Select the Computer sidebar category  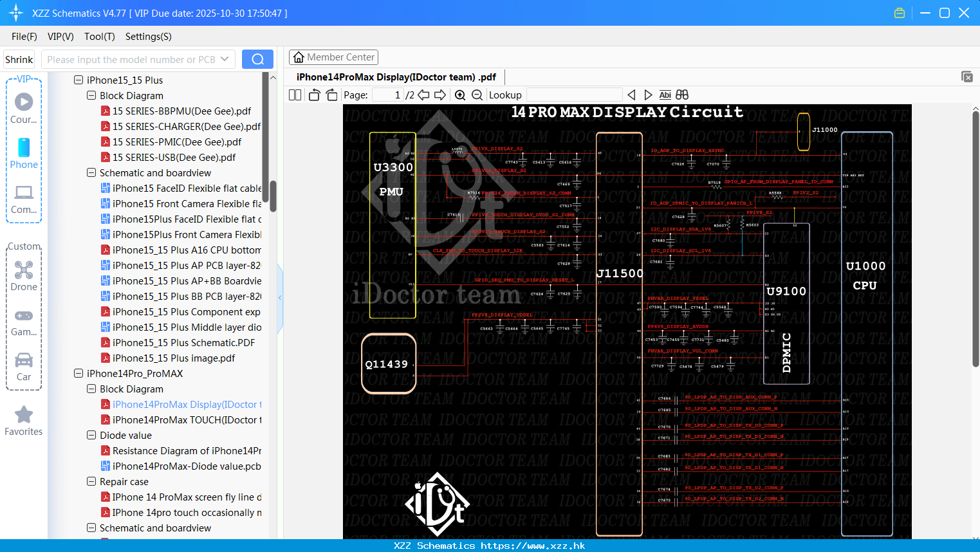pos(24,199)
